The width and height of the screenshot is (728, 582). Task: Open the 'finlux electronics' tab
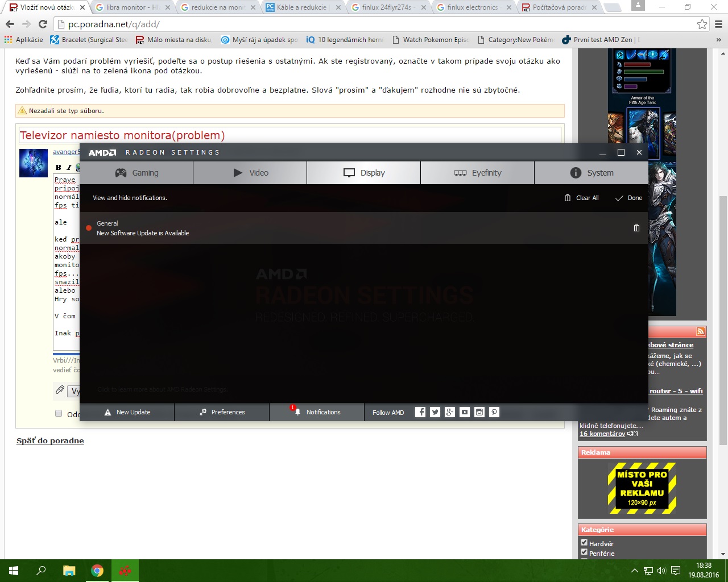pyautogui.click(x=473, y=7)
